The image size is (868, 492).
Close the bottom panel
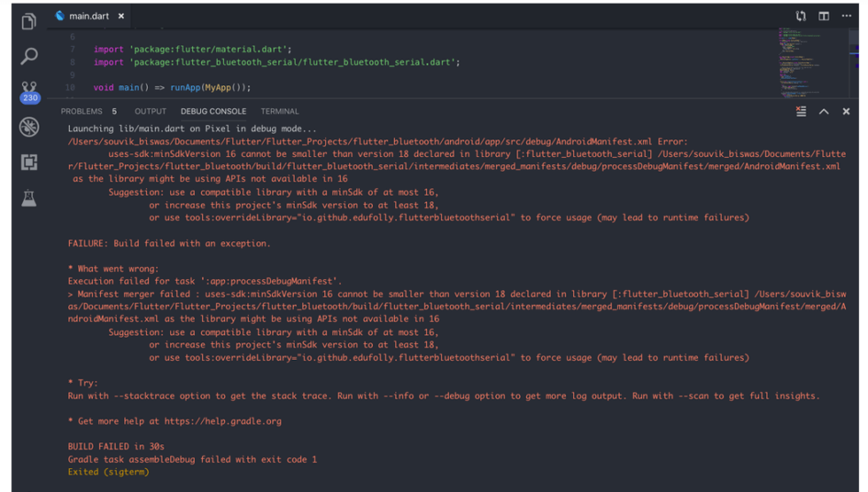tap(846, 111)
